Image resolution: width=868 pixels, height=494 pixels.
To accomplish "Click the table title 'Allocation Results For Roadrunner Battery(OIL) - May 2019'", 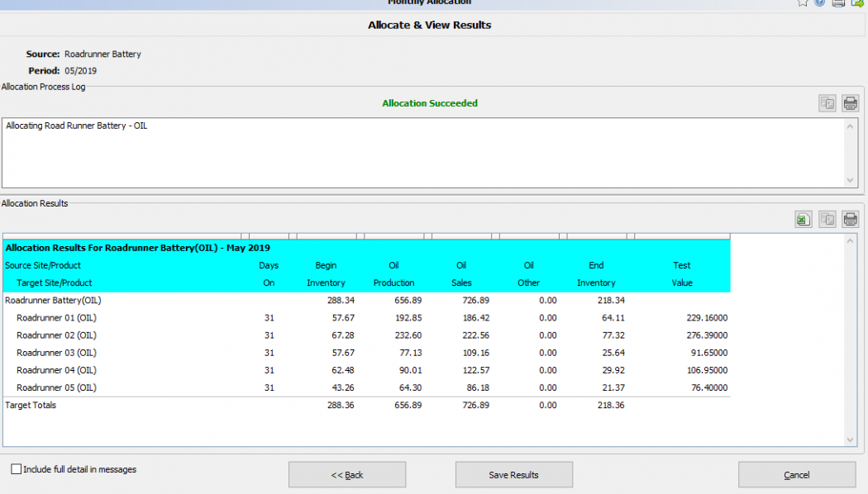I will click(x=138, y=248).
